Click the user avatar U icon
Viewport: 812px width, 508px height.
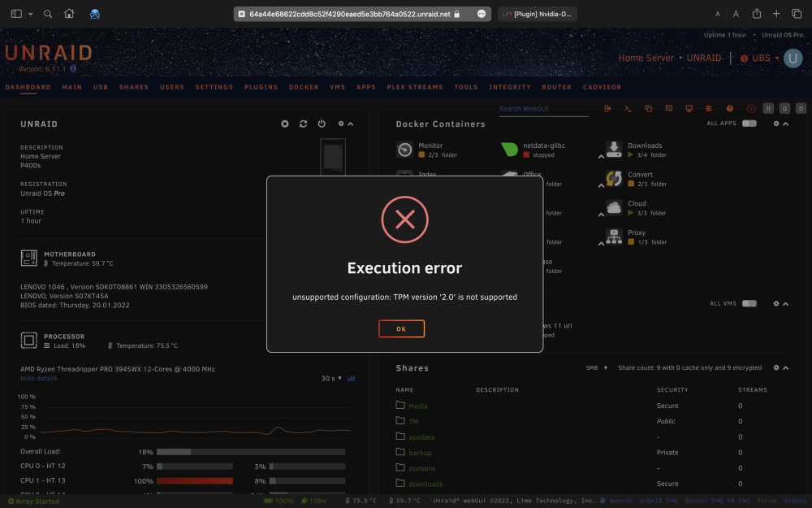[793, 58]
